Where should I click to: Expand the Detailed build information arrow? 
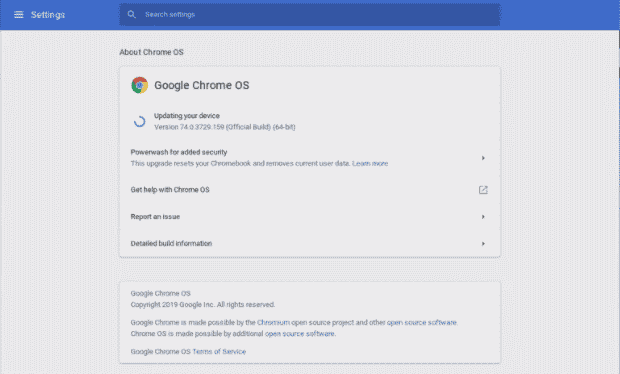(x=483, y=244)
